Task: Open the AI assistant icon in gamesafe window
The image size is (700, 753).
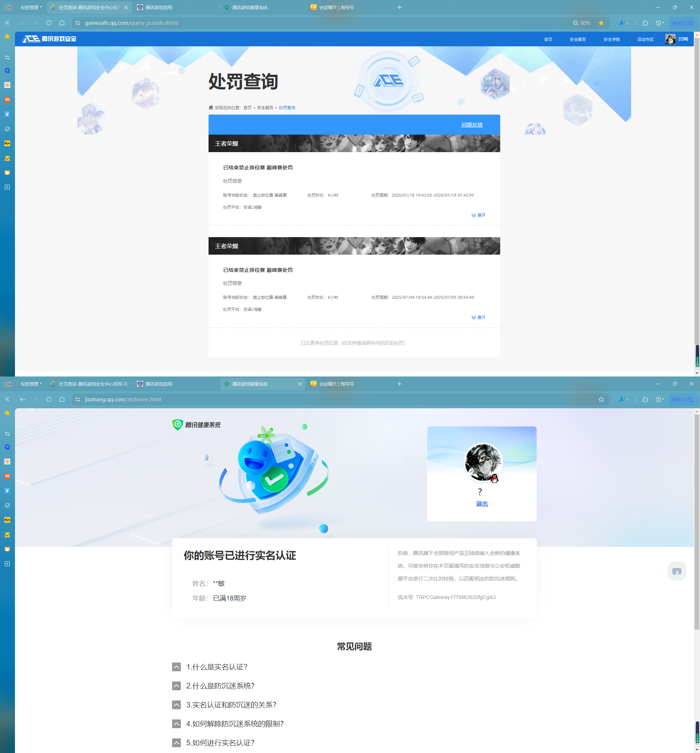Action: 623,23
